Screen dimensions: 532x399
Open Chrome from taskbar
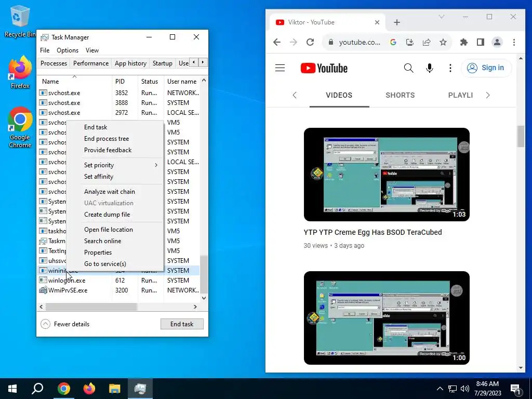coord(64,389)
